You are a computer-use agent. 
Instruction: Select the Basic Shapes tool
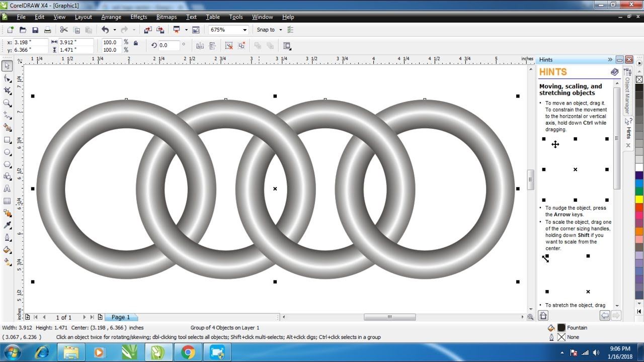[7, 176]
